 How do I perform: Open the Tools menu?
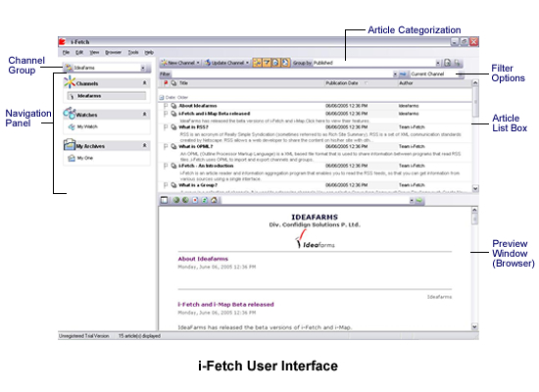(x=133, y=52)
